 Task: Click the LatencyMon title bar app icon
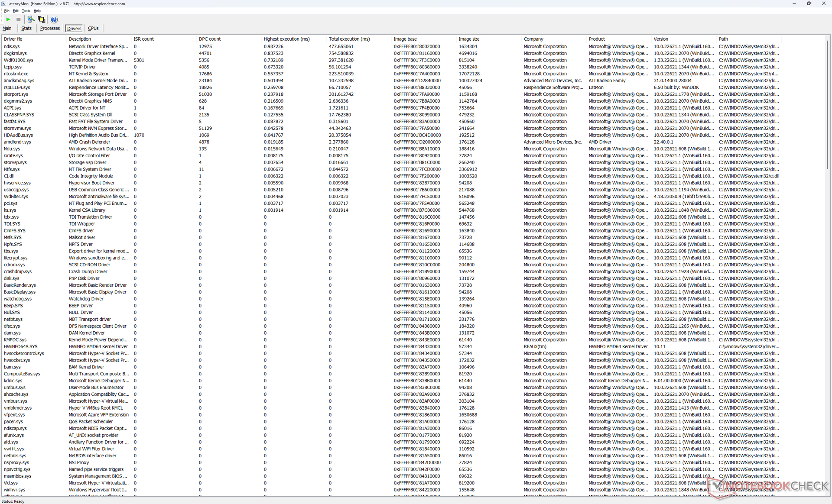[3, 3]
